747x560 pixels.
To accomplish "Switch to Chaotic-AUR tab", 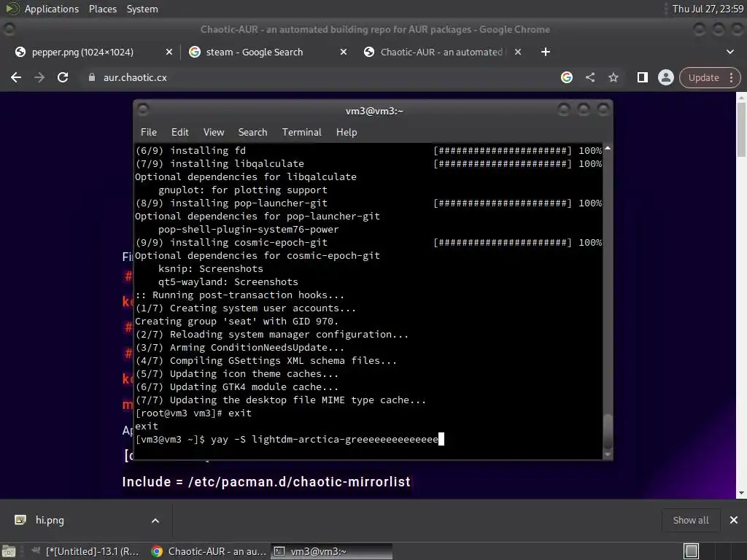I will [x=441, y=52].
